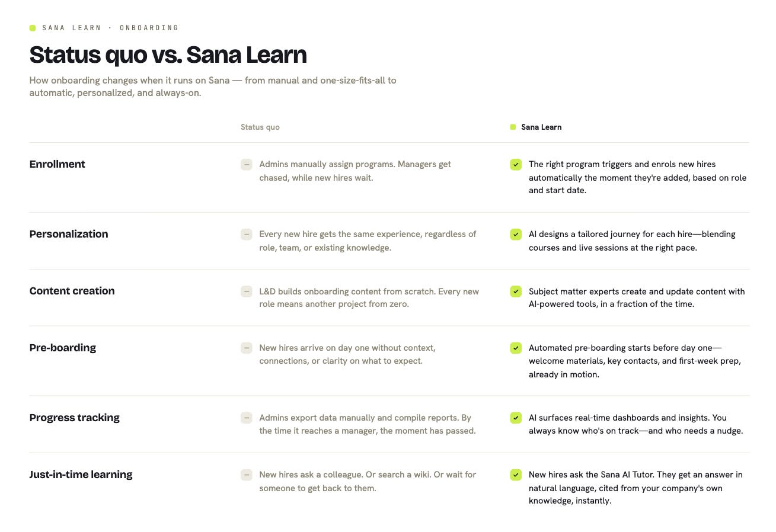
Task: Click the green checkmark in the Enrollment row
Action: point(516,164)
